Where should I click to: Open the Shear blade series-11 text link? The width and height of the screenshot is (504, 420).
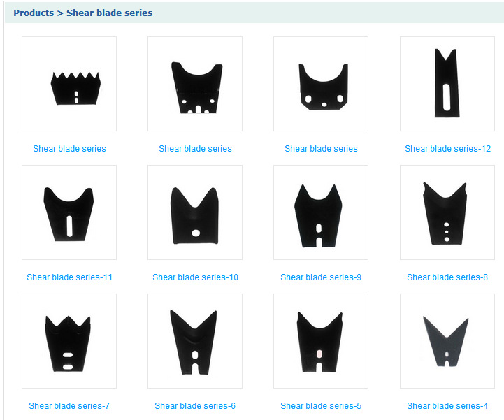[x=69, y=277]
